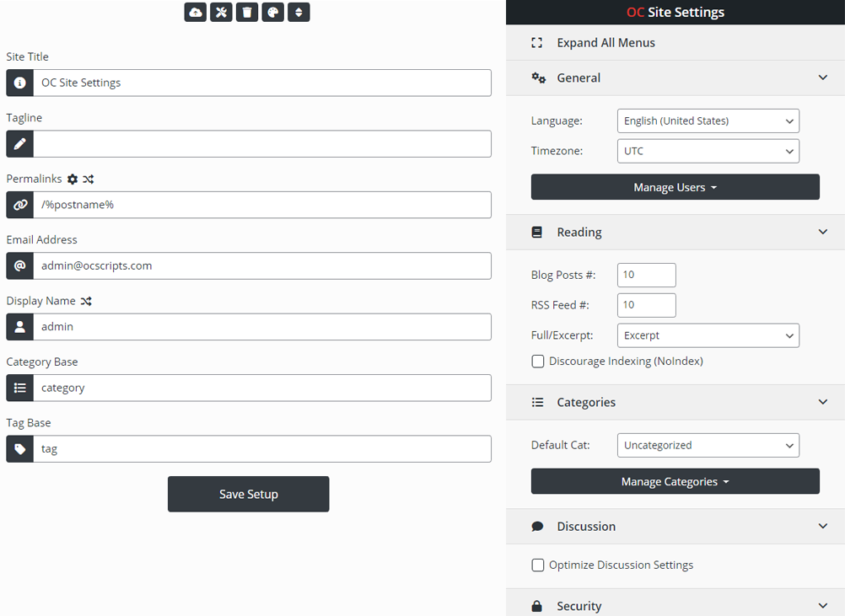
Task: Expand the Security section chevron
Action: (823, 606)
